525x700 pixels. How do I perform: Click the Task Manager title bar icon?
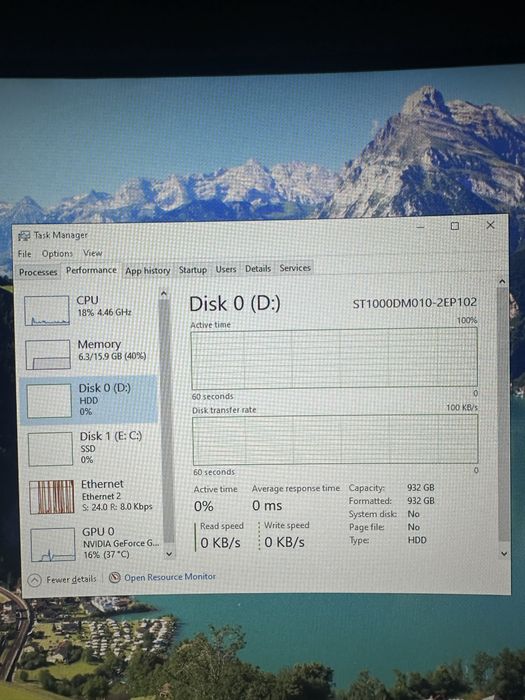[24, 236]
